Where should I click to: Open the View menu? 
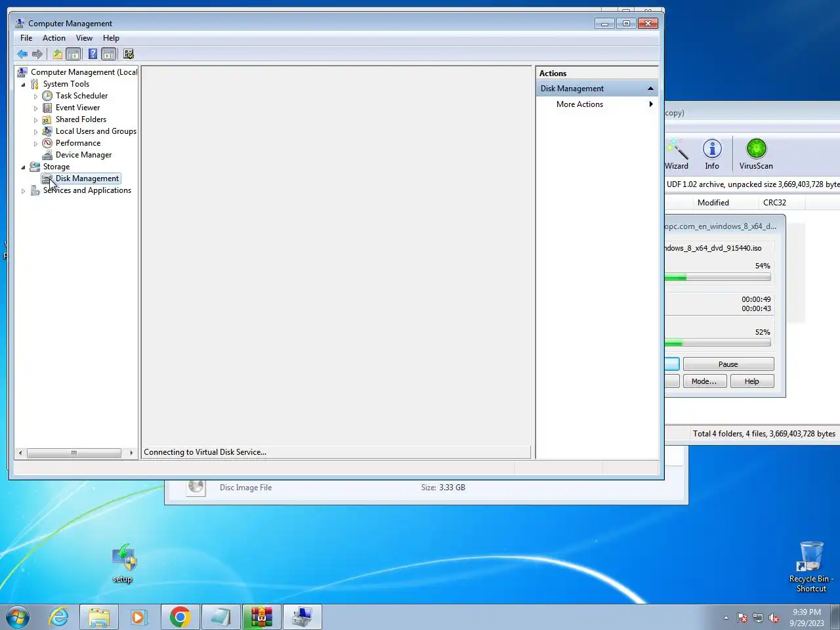tap(84, 38)
